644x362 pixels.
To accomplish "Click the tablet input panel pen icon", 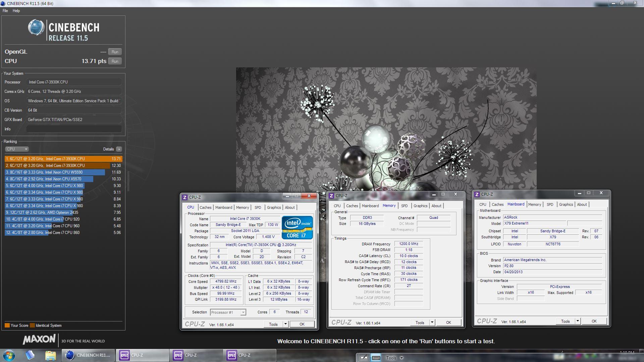I will tap(364, 358).
